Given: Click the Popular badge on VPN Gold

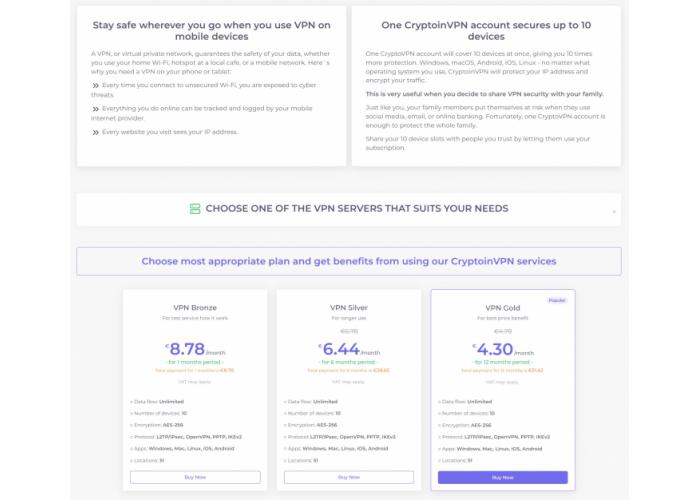Looking at the screenshot, I should pyautogui.click(x=557, y=300).
